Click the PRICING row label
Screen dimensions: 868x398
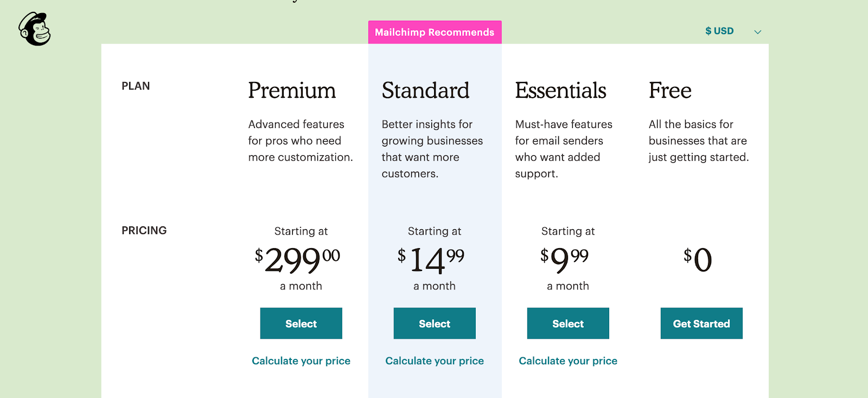144,231
